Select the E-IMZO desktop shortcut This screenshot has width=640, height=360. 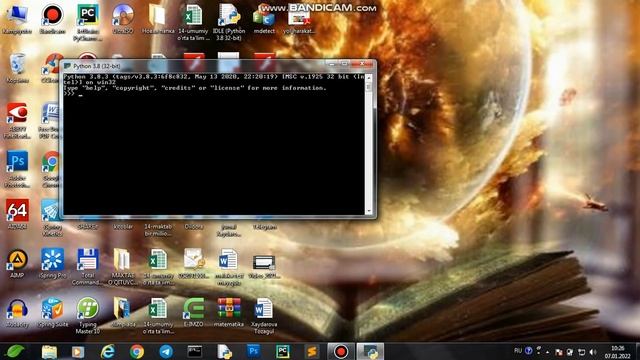pyautogui.click(x=193, y=312)
